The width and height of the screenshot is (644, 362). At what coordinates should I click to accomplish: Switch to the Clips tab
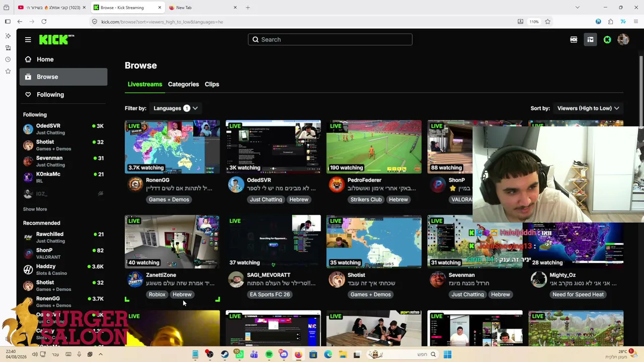tap(212, 84)
